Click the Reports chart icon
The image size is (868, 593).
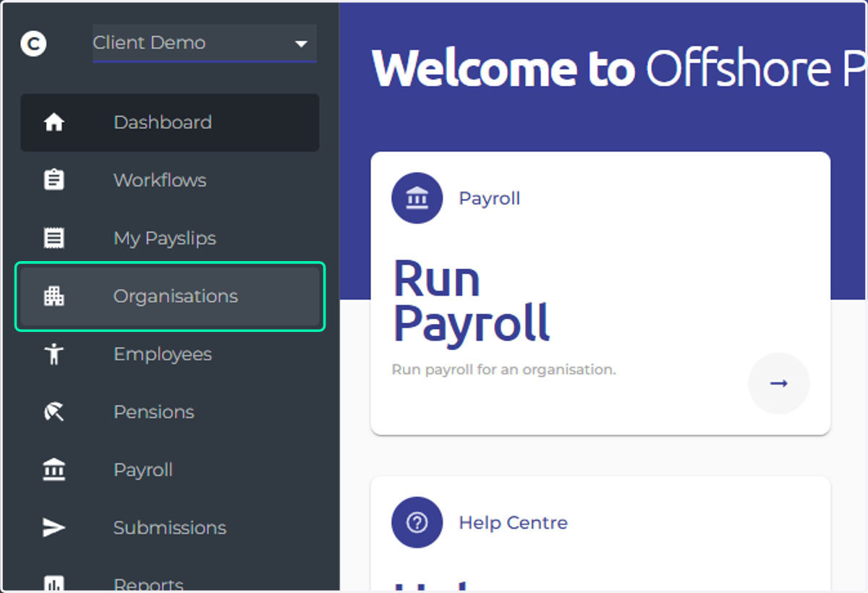coord(54,584)
